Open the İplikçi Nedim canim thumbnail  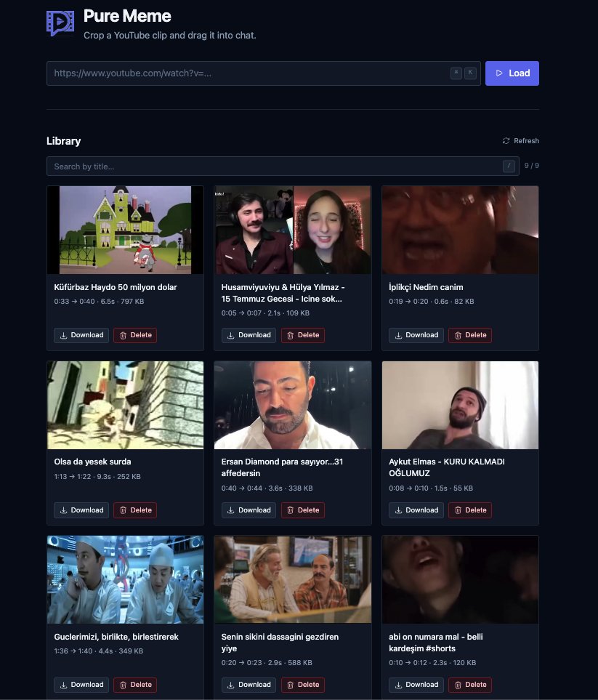460,230
